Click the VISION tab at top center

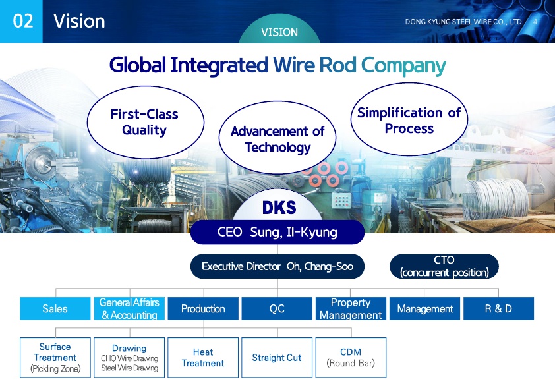[x=279, y=32]
